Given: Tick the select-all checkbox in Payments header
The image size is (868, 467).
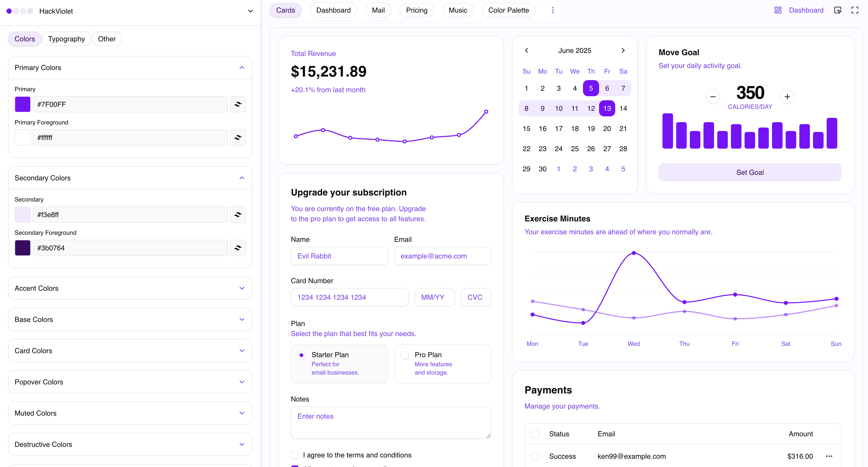Looking at the screenshot, I should click(535, 434).
